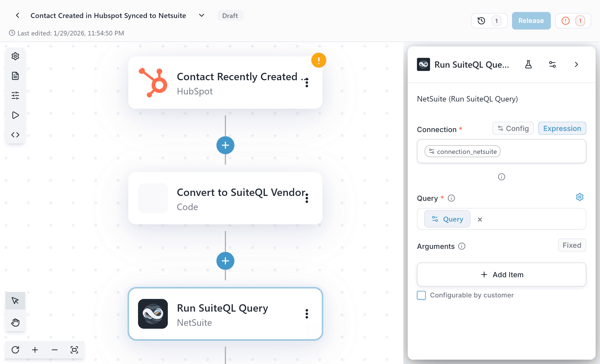
Task: Expand the flow name dropdown chevron
Action: (x=202, y=16)
